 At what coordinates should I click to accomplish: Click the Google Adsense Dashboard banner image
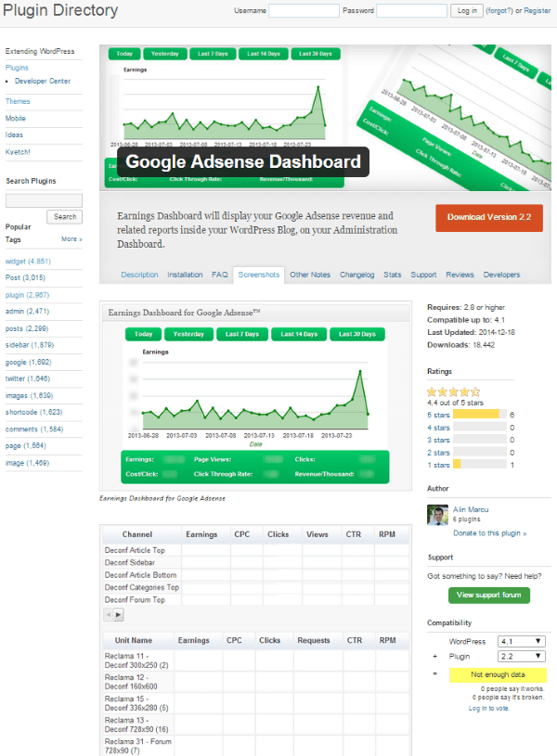pos(325,118)
